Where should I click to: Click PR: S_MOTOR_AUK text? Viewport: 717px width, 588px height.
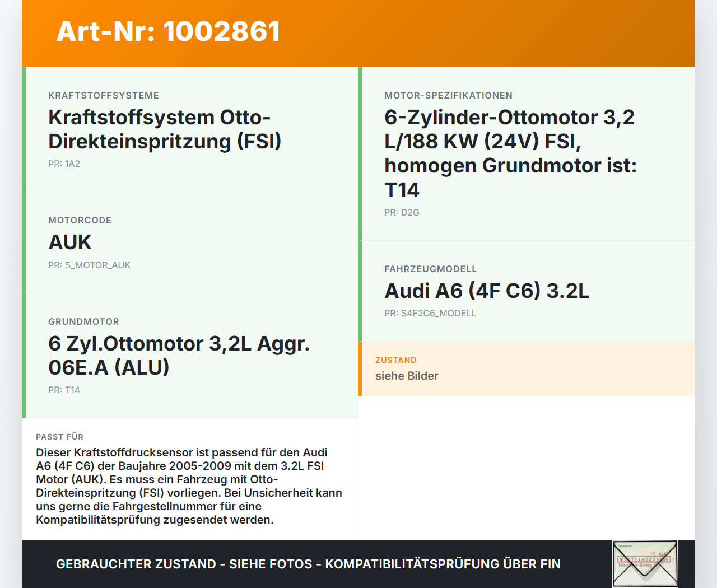(89, 265)
